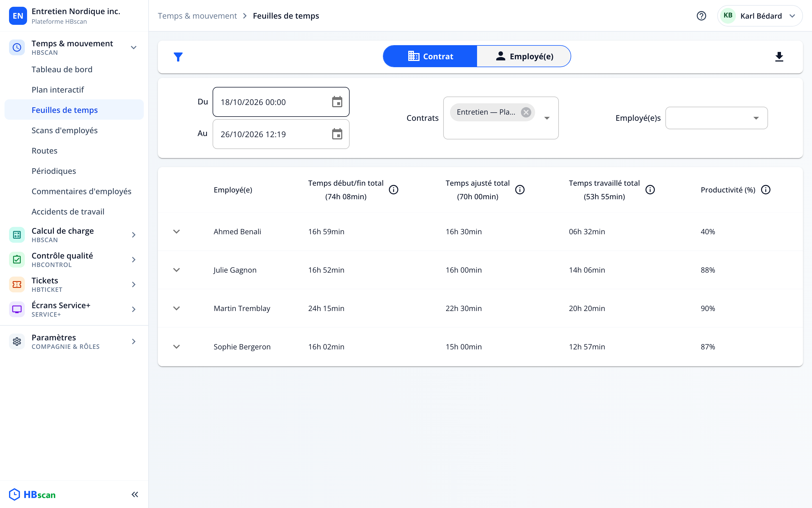Screen dimensions: 812x508
Task: Click Temps & mouvement breadcrumb link
Action: coord(197,16)
